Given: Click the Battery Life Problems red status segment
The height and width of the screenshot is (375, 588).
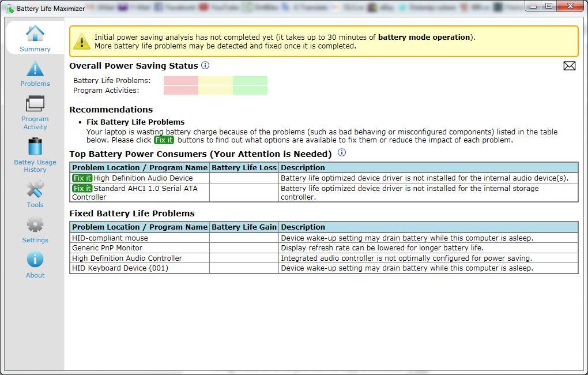Looking at the screenshot, I should click(181, 80).
